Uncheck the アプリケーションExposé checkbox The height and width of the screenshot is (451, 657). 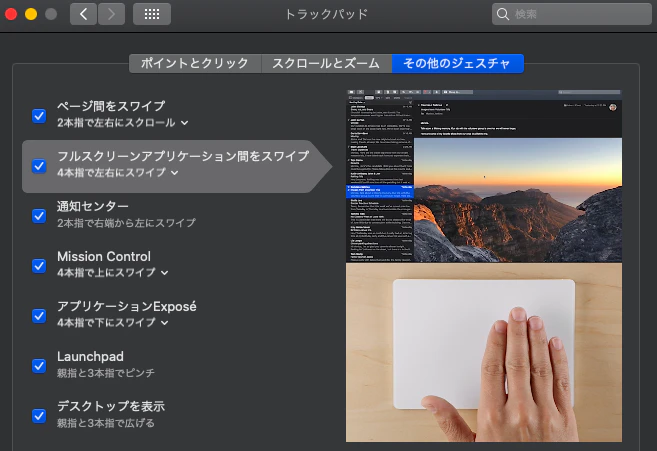pos(39,316)
